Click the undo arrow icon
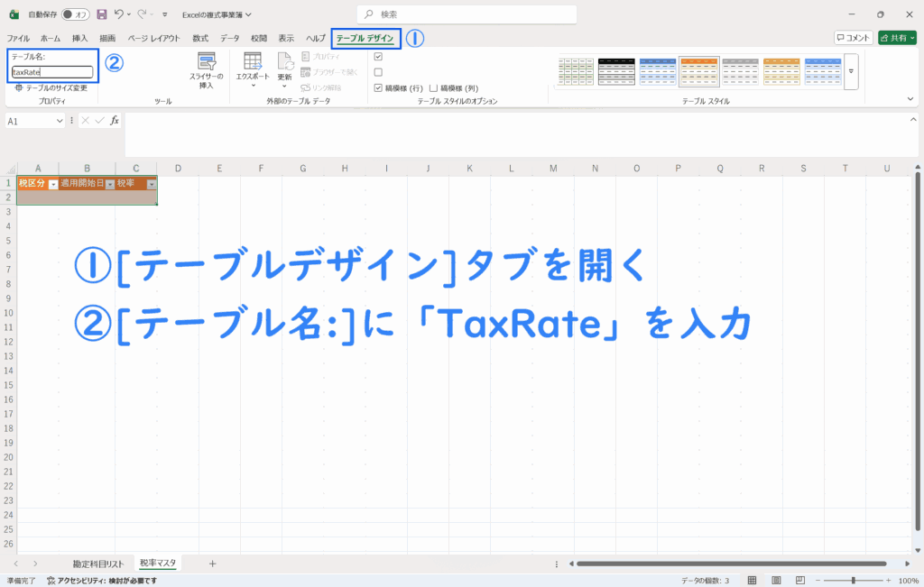The height and width of the screenshot is (587, 924). pos(119,14)
